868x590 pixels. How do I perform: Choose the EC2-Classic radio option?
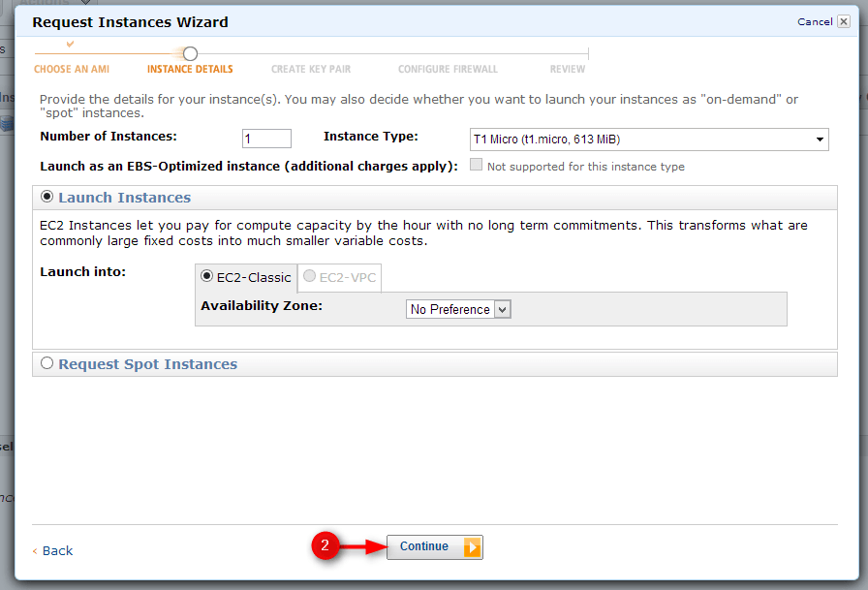(x=206, y=276)
